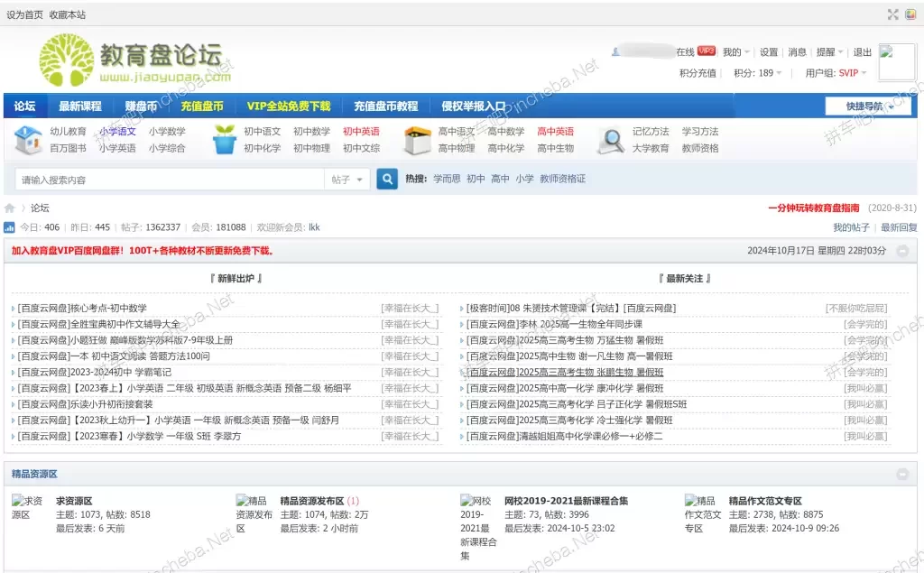This screenshot has width=924, height=573.
Task: Open the 求资源区 forum link
Action: 74,501
